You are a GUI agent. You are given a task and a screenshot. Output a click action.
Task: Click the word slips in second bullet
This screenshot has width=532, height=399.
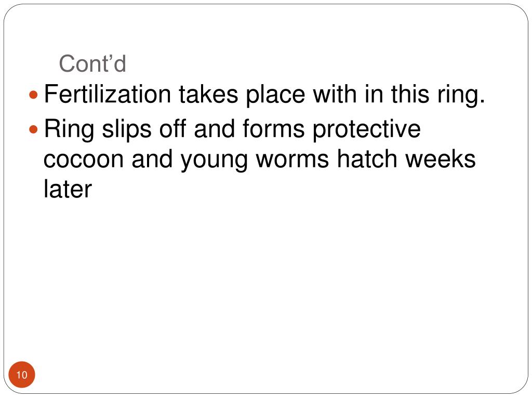click(127, 130)
